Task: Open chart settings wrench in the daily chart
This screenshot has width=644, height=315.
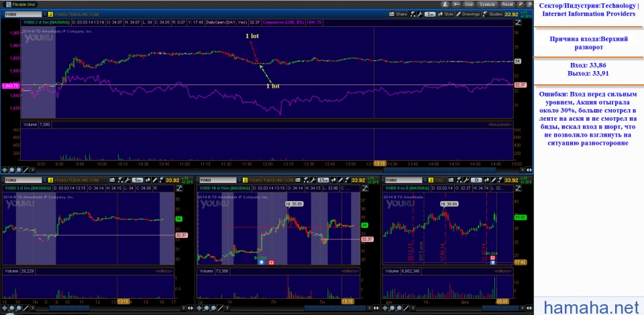Action: tap(466, 180)
